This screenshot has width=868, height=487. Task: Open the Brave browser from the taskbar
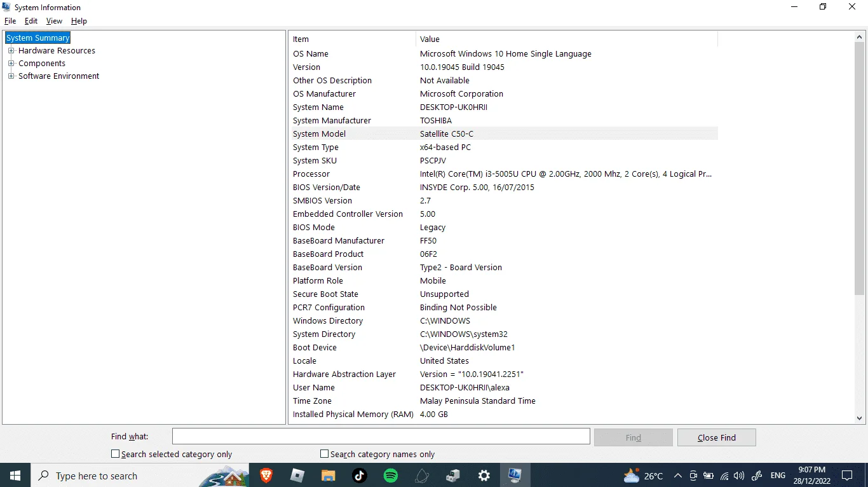pyautogui.click(x=266, y=476)
